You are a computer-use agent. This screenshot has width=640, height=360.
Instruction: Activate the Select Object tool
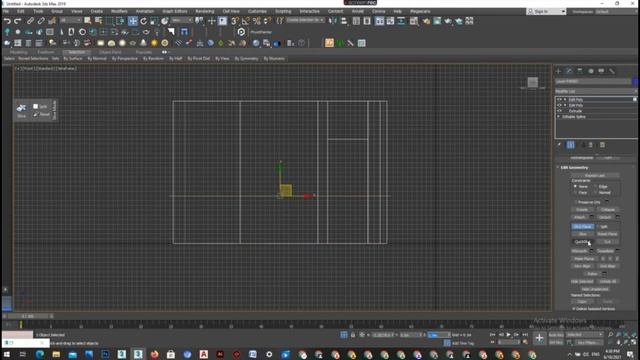(88, 20)
